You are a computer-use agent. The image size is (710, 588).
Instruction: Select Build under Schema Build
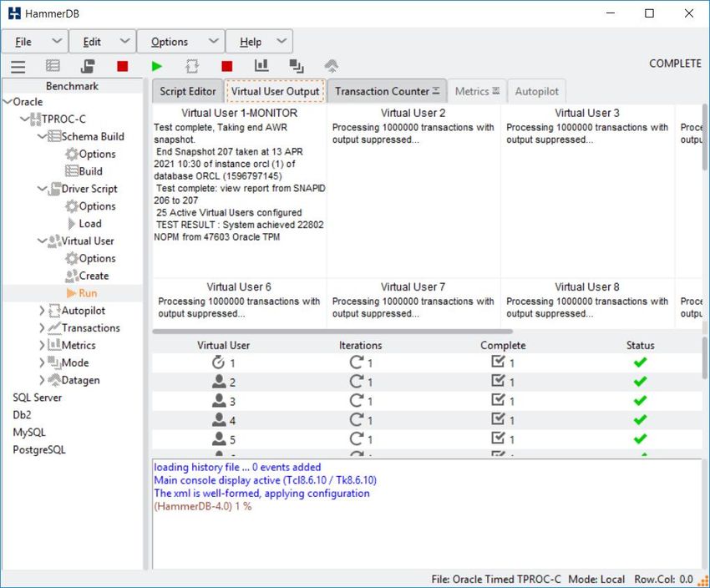pos(84,171)
